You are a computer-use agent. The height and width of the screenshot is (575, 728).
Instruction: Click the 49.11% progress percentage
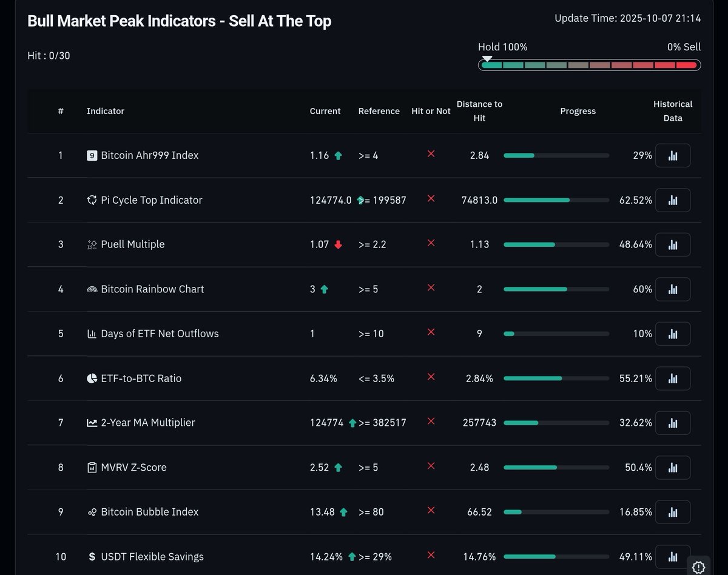[636, 557]
